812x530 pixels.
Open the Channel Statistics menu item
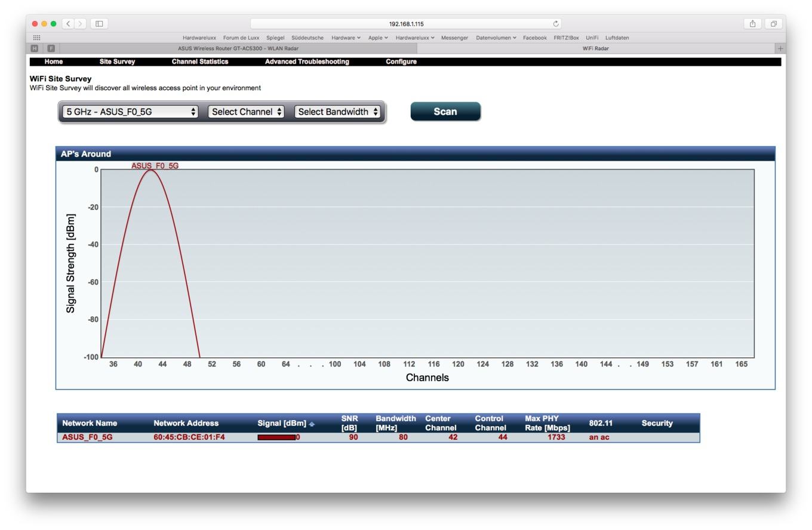200,62
